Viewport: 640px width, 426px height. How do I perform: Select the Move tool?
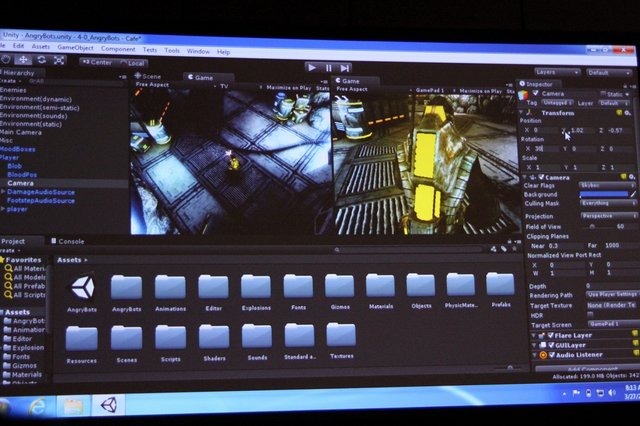[x=23, y=60]
